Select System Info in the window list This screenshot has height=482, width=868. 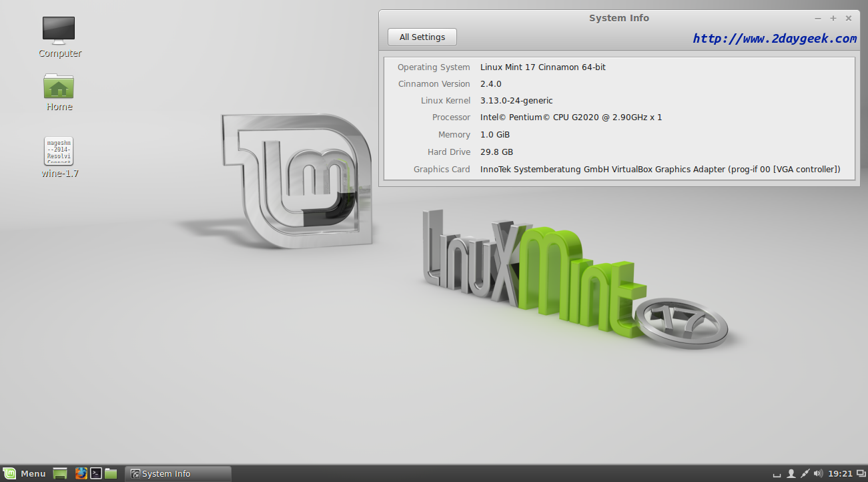click(178, 473)
